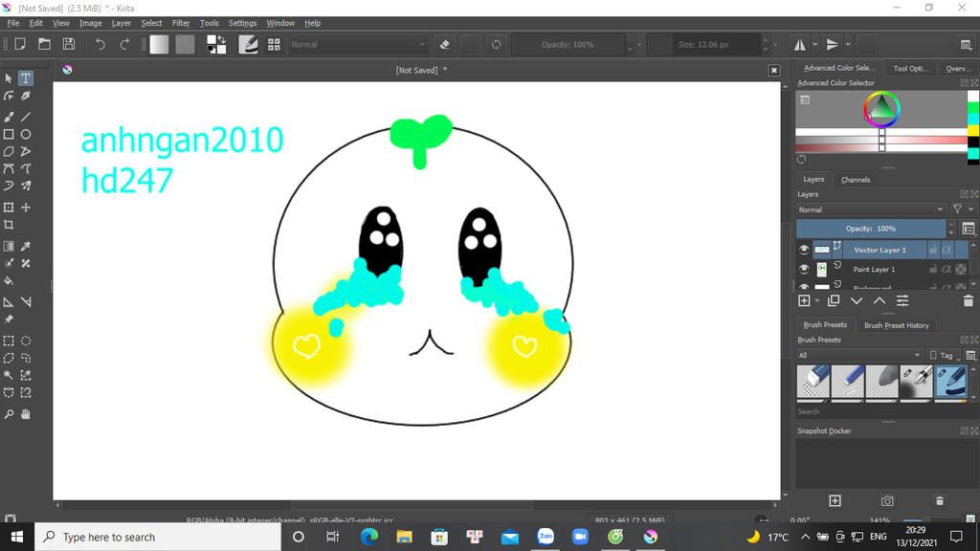Select the Bezier Curve tool

pyautogui.click(x=8, y=168)
